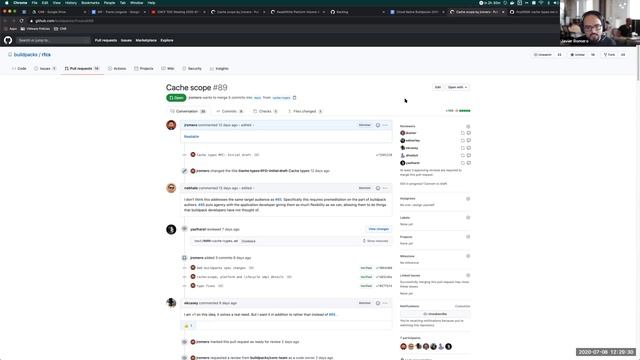This screenshot has height=360, width=640.
Task: Open the buildpacks organization link
Action: [25, 55]
